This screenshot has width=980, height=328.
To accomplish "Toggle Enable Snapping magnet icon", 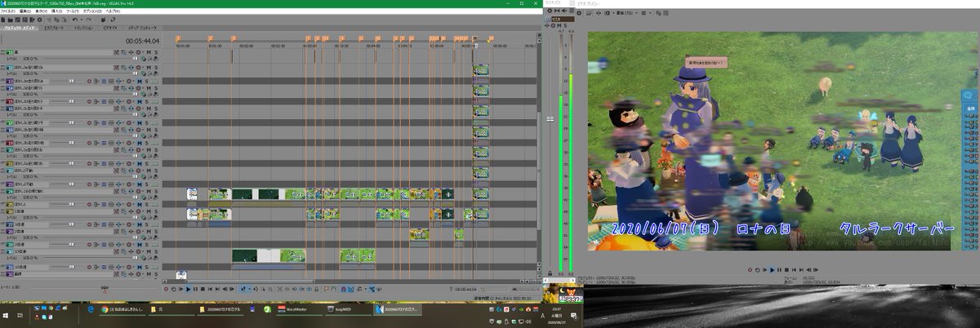I will pyautogui.click(x=343, y=289).
